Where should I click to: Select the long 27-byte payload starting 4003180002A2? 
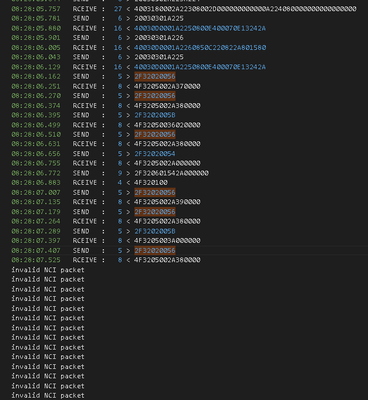(245, 9)
